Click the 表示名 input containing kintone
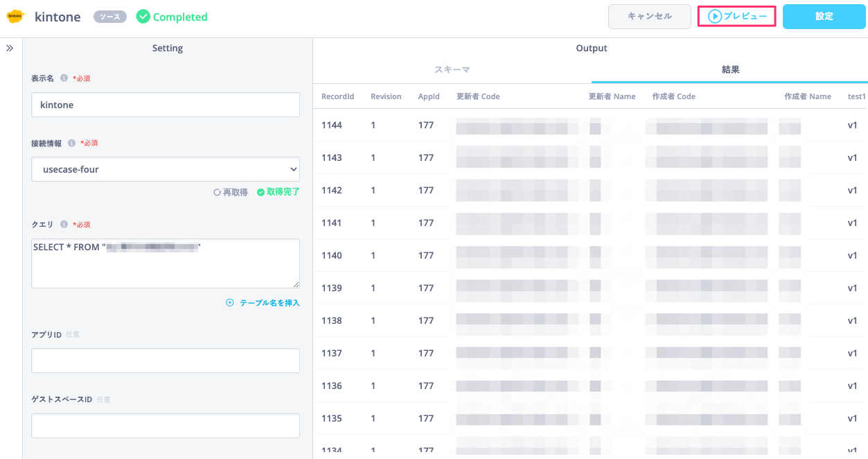Screen dimensions: 868x459 tap(166, 105)
